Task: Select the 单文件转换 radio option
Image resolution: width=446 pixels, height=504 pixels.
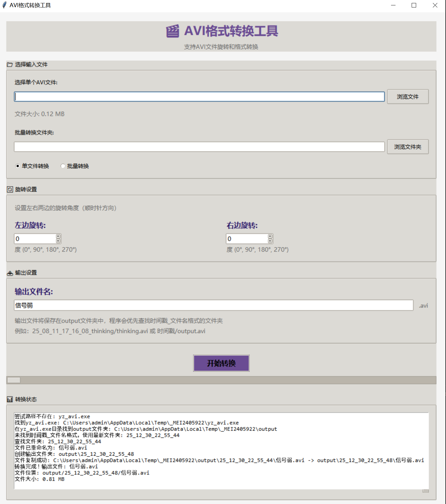Action: pyautogui.click(x=18, y=166)
